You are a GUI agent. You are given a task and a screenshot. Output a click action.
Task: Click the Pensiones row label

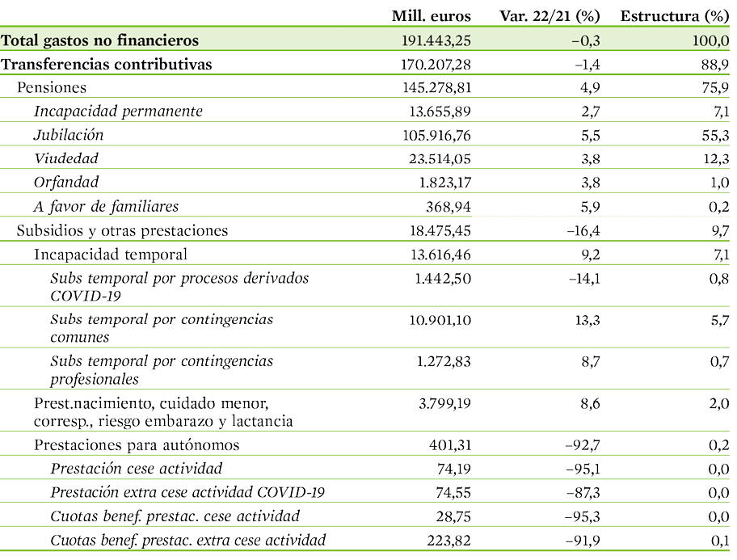point(52,87)
